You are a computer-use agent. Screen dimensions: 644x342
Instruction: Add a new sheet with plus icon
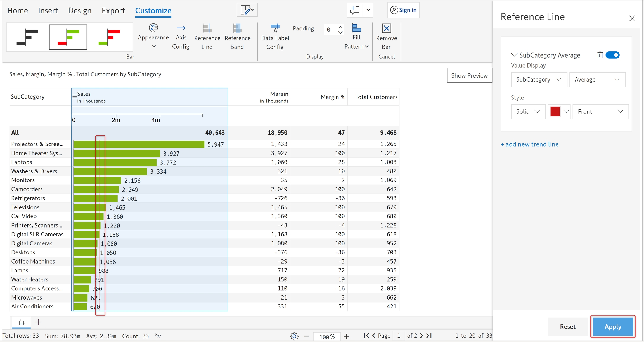pyautogui.click(x=38, y=322)
